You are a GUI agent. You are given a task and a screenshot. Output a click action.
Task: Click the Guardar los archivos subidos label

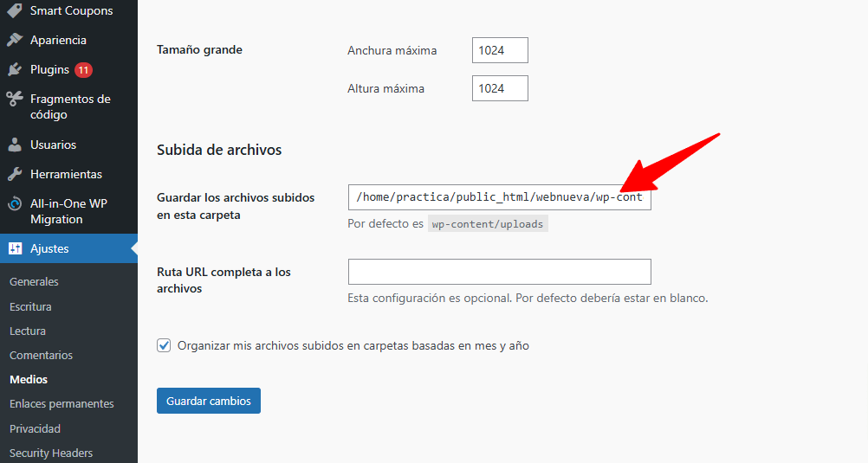click(236, 206)
